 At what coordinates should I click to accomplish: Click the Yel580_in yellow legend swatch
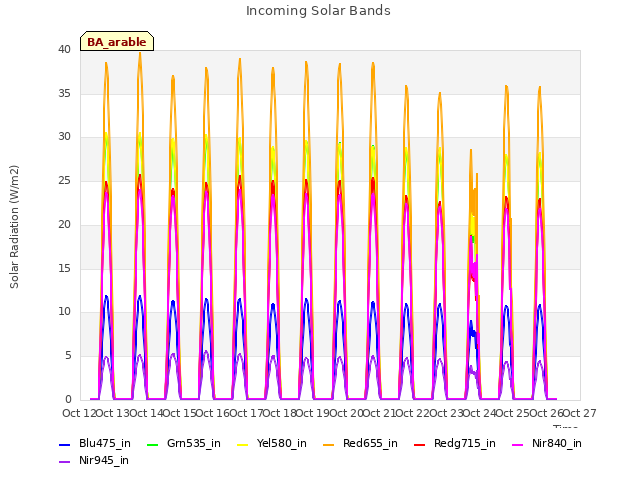click(x=243, y=445)
